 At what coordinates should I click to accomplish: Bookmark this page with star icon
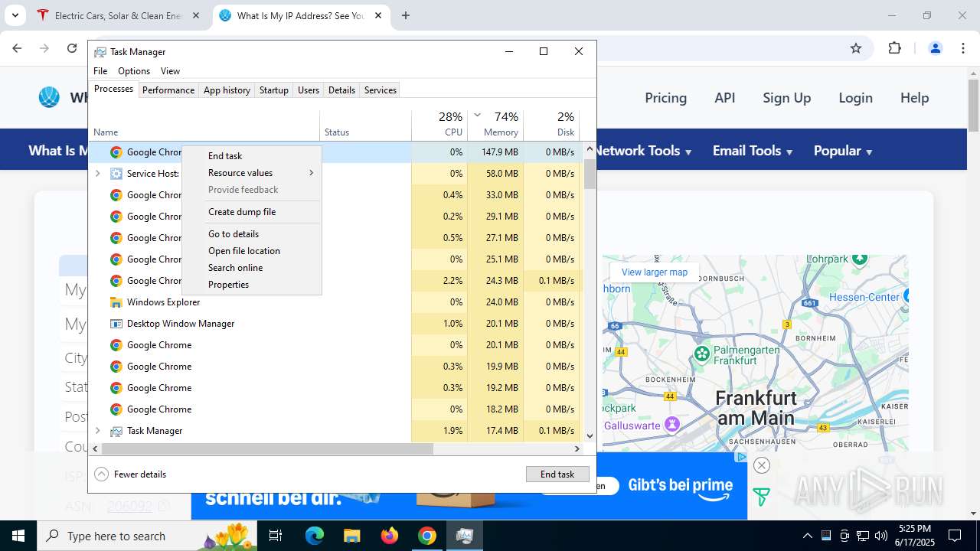coord(856,48)
